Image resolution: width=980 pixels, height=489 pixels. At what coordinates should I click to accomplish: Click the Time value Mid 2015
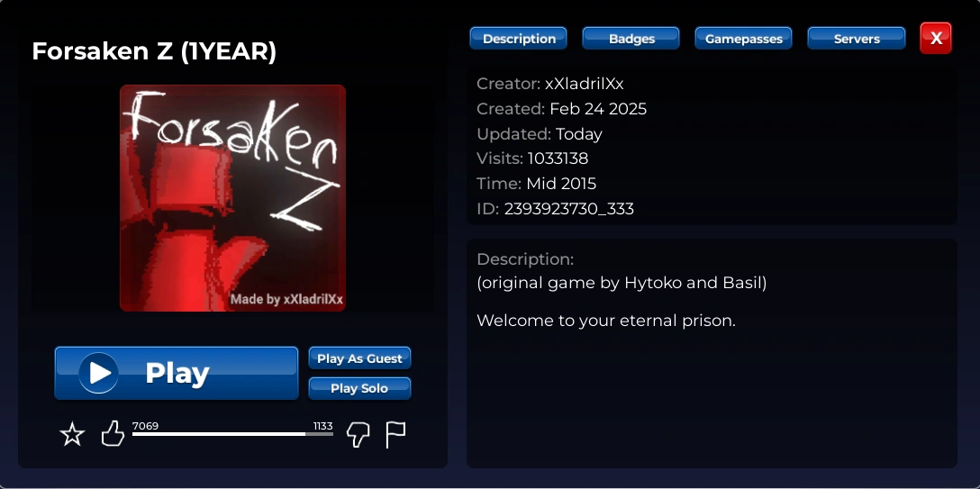pyautogui.click(x=561, y=184)
